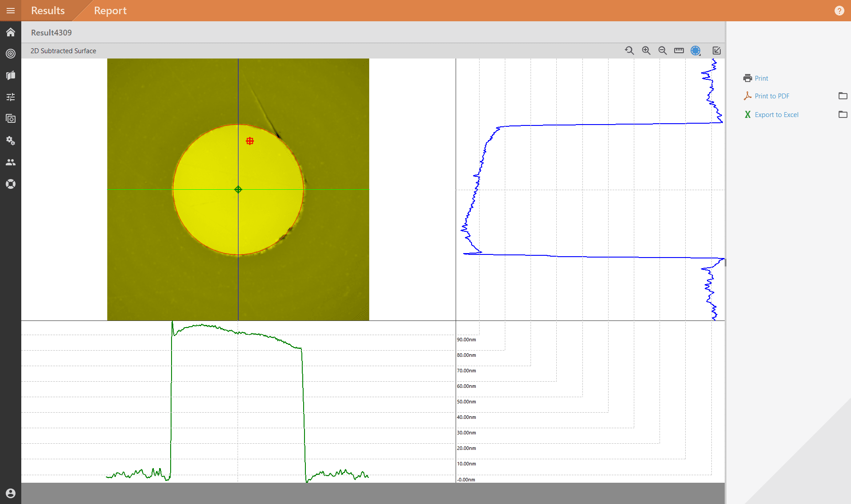The width and height of the screenshot is (851, 504).
Task: Open the measurement targets sidebar icon
Action: tap(11, 54)
